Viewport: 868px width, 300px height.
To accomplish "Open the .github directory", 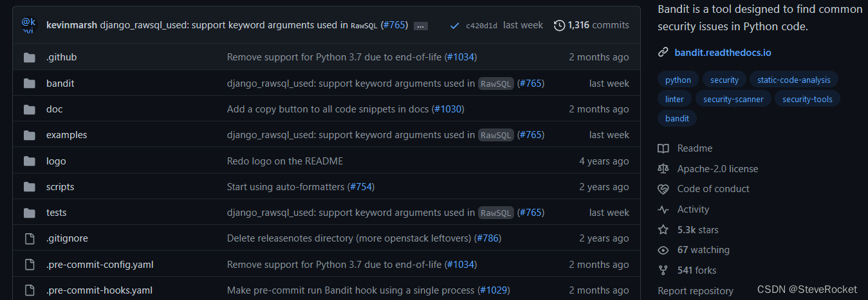I will click(62, 57).
